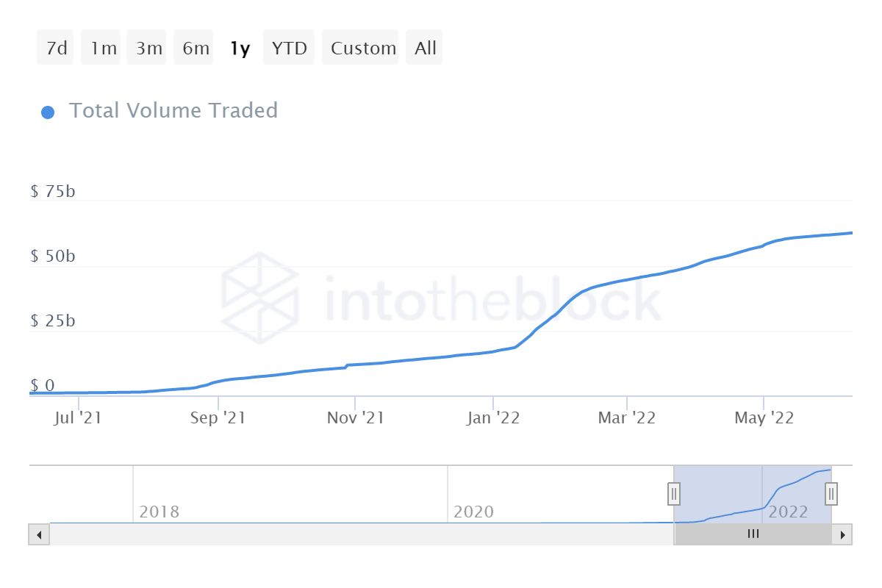The width and height of the screenshot is (882, 588).
Task: Open the Custom date range picker
Action: [x=362, y=49]
